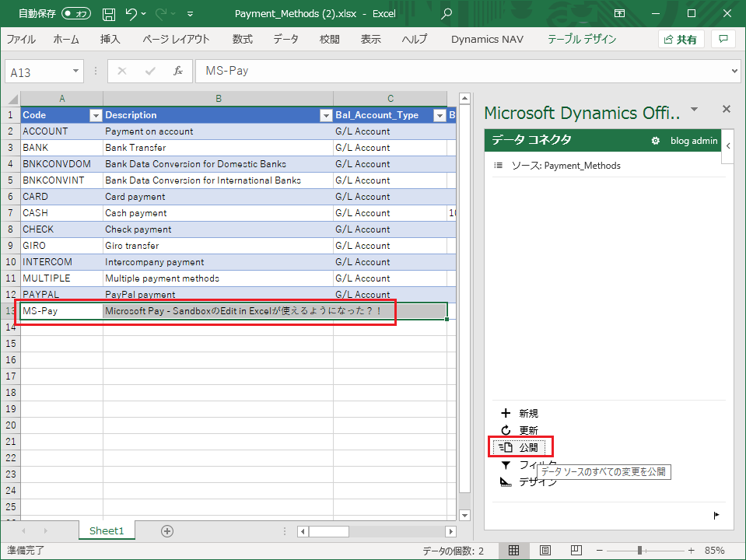Click the zoom slider handle
This screenshot has width=746, height=560.
tap(640, 551)
